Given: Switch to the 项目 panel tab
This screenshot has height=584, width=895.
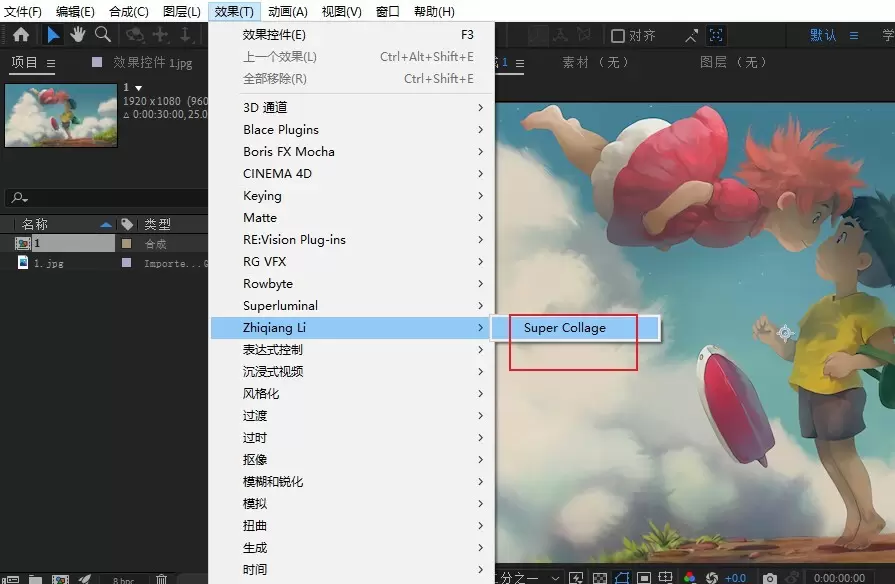Looking at the screenshot, I should point(25,62).
